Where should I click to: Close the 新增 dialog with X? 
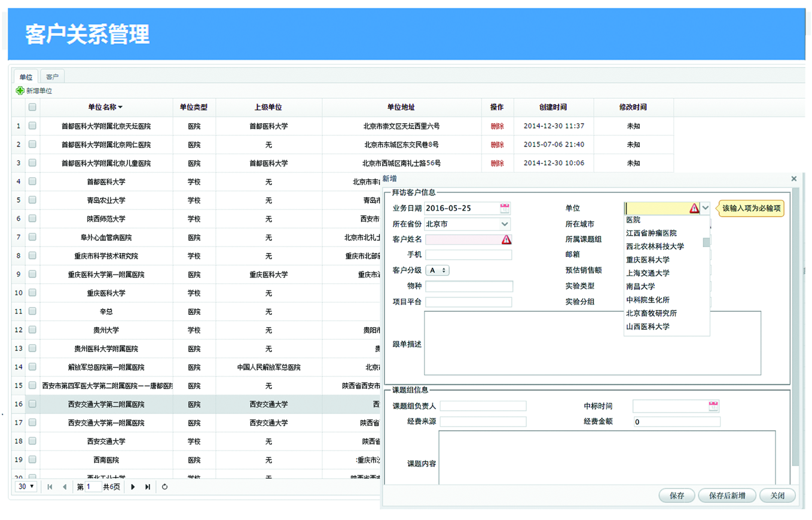coord(793,178)
